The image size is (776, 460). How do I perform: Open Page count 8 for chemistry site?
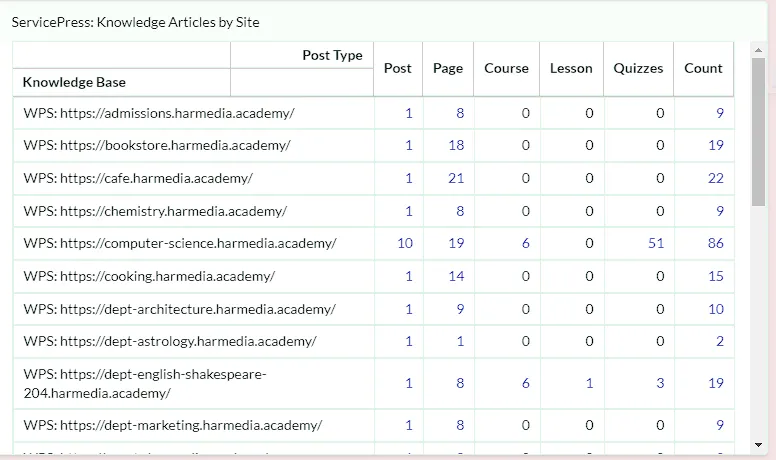pos(460,211)
